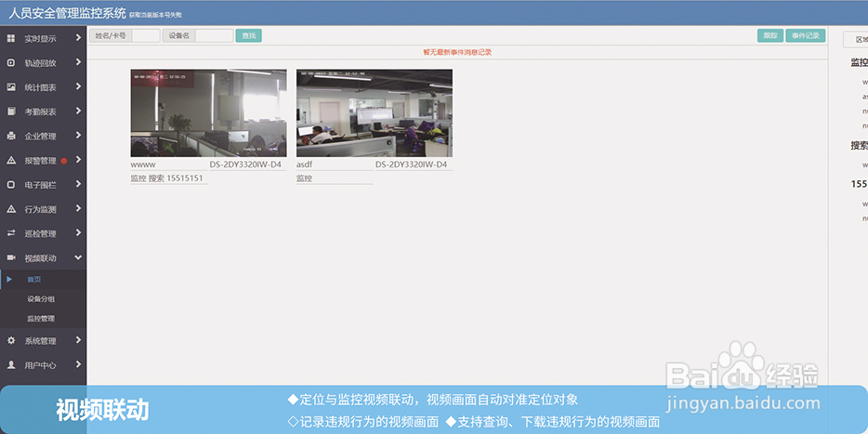
Task: Click DS-2DY3320IW-D4 label under wwww camera
Action: tap(245, 165)
